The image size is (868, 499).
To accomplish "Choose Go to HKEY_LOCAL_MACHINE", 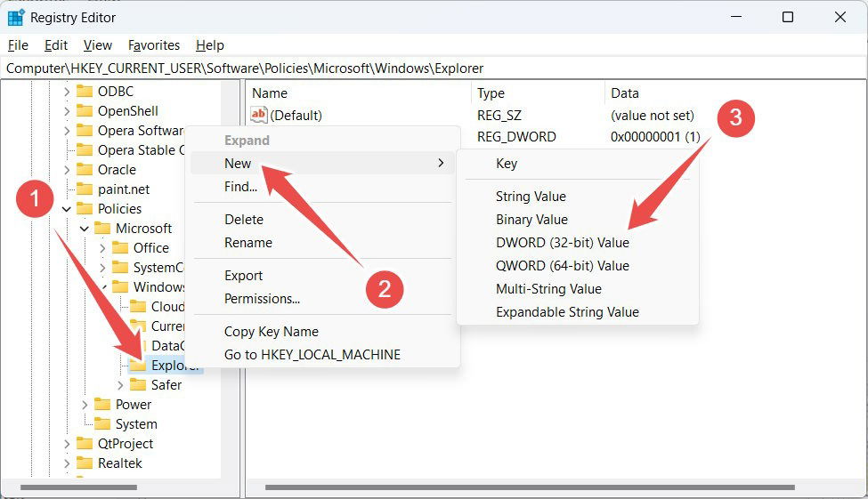I will (x=322, y=355).
